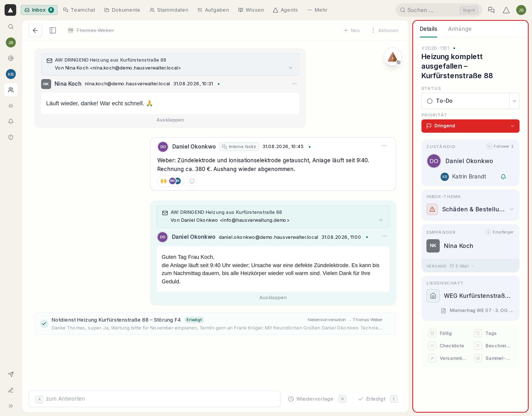Screen dimensions: 532x416
Task: Open the mentions @ icon in sidebar
Action: 11,58
